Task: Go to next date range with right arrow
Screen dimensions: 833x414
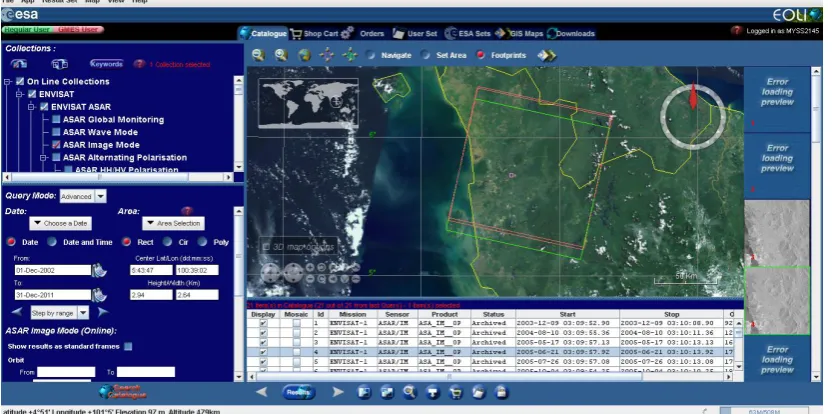Action: (103, 312)
